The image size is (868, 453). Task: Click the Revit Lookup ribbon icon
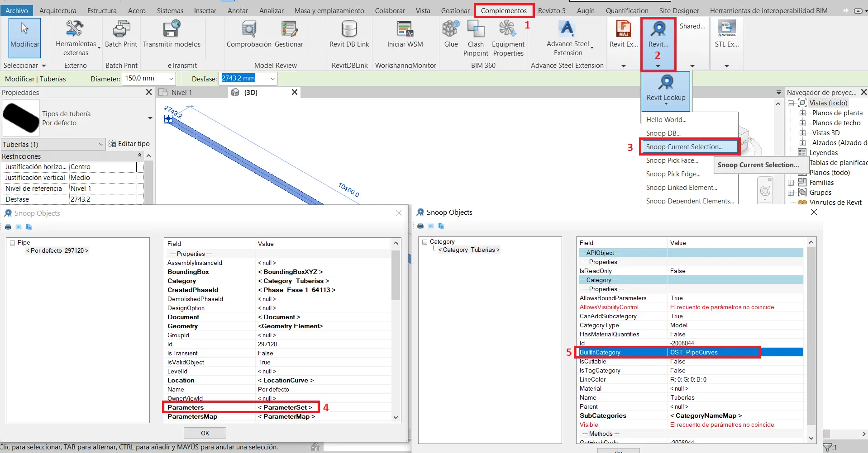658,34
